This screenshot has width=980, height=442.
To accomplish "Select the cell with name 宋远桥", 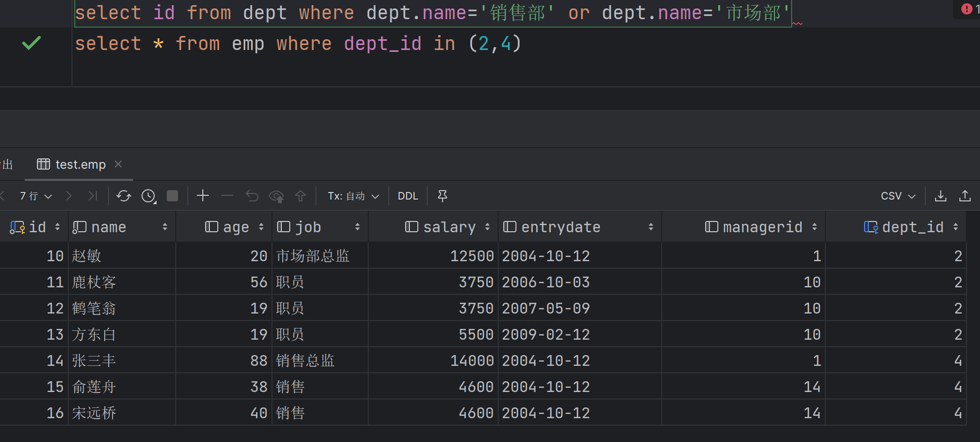I will (x=122, y=413).
